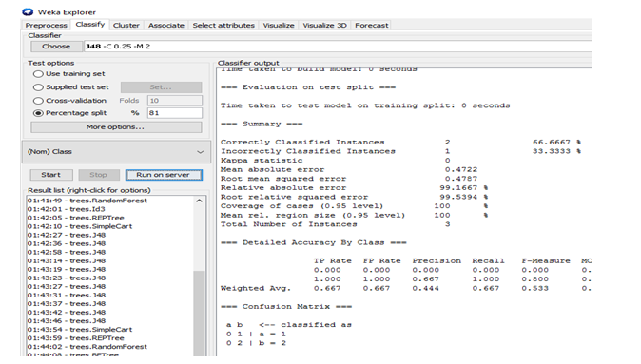The width and height of the screenshot is (641, 364).
Task: Select 01:44:02 trees.RandomForest result
Action: coord(87,347)
